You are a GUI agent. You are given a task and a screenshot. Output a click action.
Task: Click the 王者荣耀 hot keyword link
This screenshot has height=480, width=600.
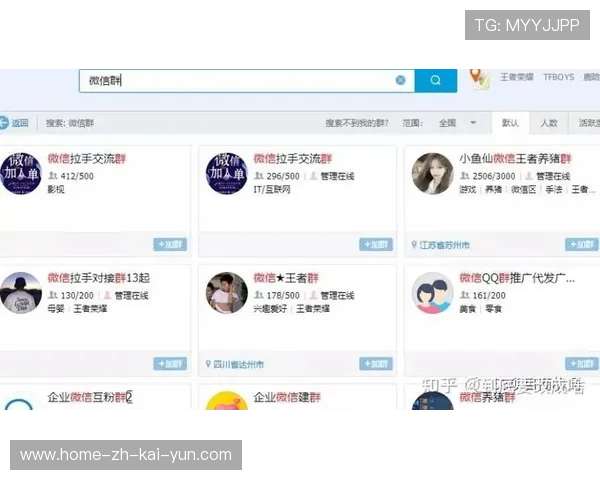(x=517, y=77)
